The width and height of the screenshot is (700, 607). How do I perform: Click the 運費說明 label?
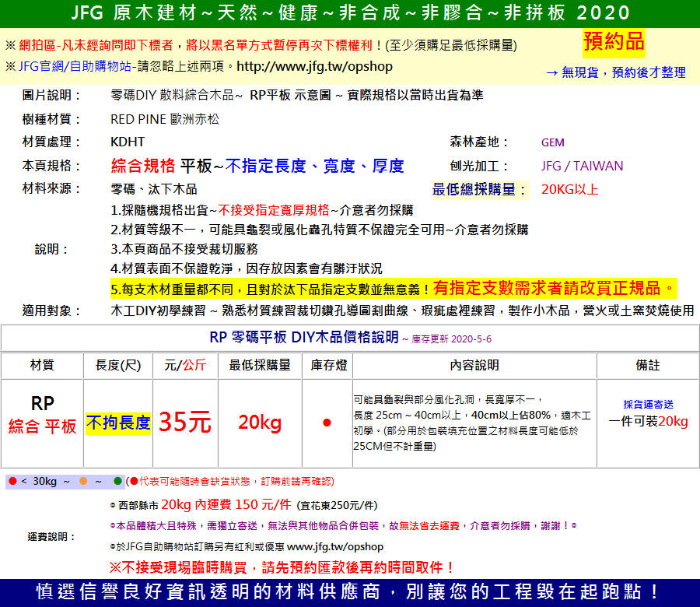point(51,536)
